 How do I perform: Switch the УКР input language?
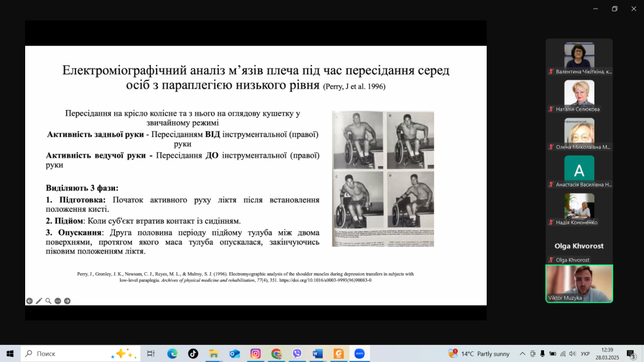coord(586,353)
